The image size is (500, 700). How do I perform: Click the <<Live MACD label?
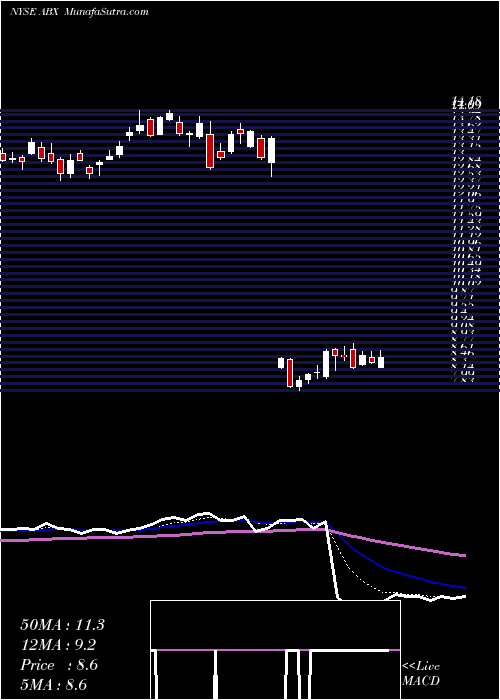point(421,674)
